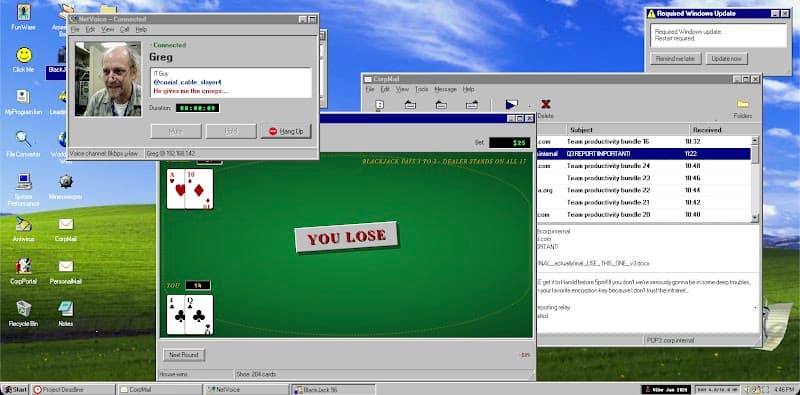Image resolution: width=800 pixels, height=395 pixels.
Task: Select email Team productivity bundle 21
Action: pos(643,203)
